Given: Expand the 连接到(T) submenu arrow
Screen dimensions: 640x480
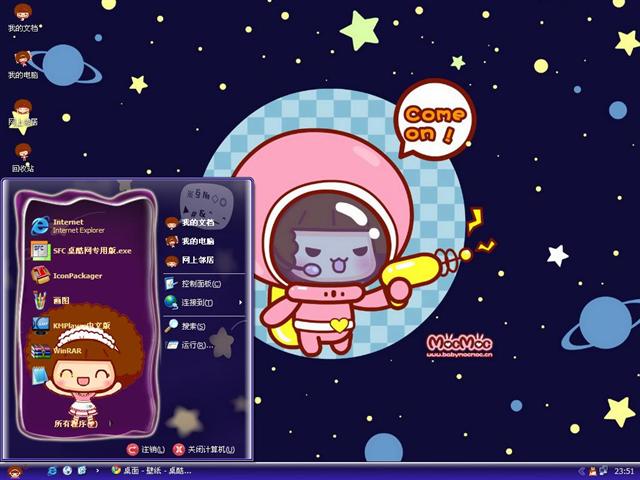Looking at the screenshot, I should click(240, 302).
